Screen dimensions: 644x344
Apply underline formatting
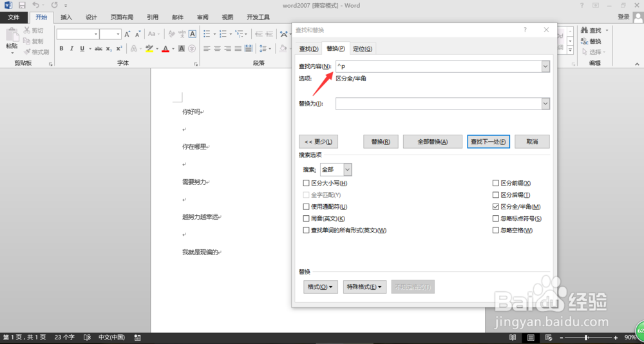click(x=82, y=48)
